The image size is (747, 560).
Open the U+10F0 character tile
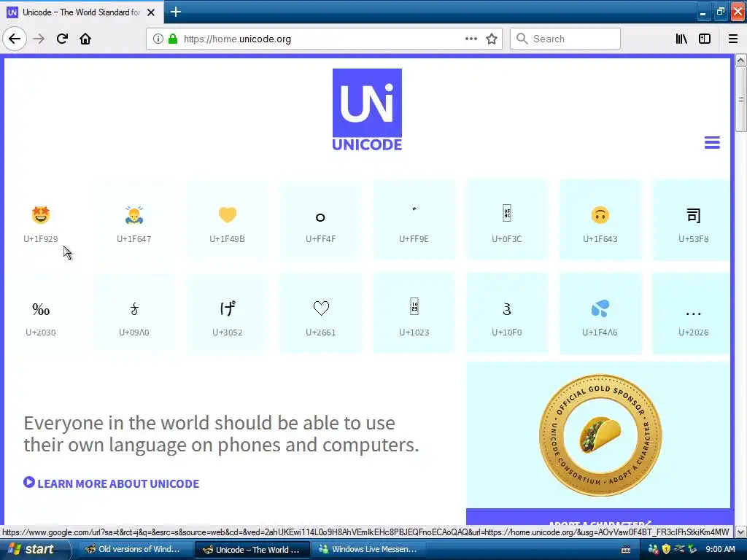507,314
